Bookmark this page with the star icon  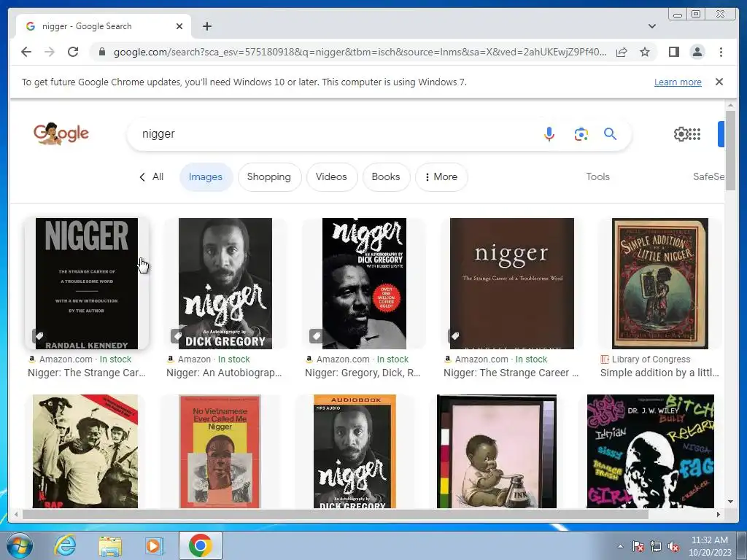[645, 52]
